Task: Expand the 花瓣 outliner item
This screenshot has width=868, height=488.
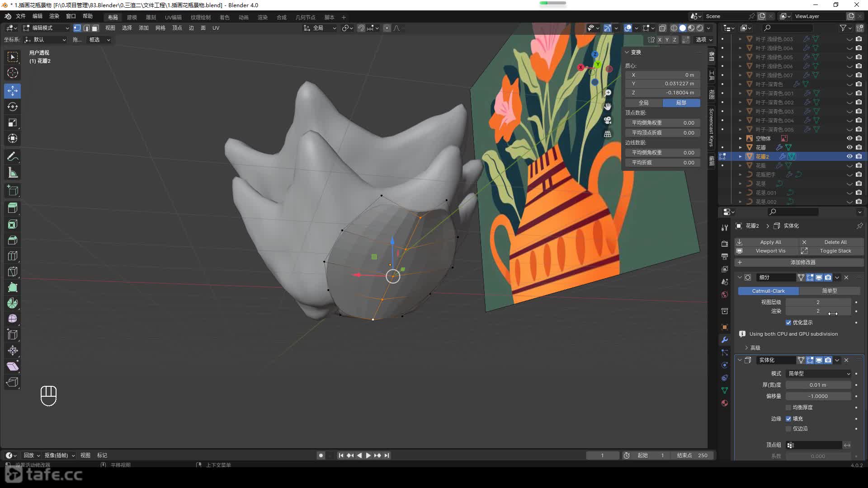Action: (x=740, y=147)
